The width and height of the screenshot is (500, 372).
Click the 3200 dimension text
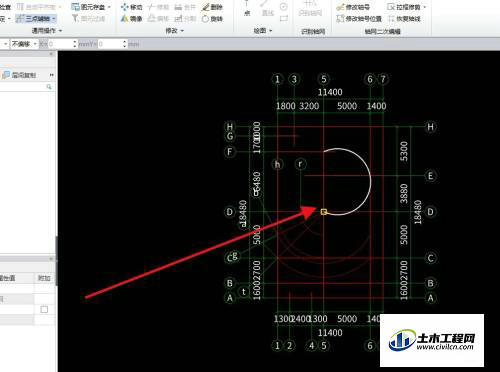pos(309,106)
